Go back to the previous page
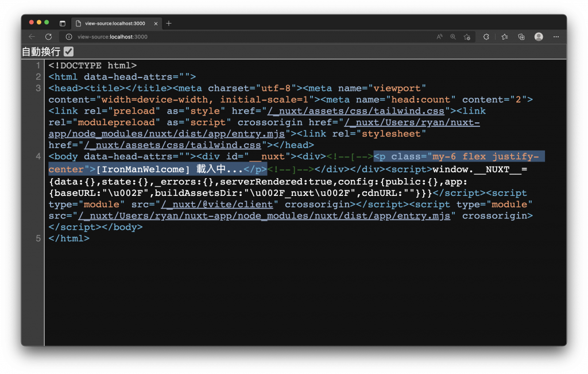Viewport: 588px width, 374px height. tap(32, 37)
